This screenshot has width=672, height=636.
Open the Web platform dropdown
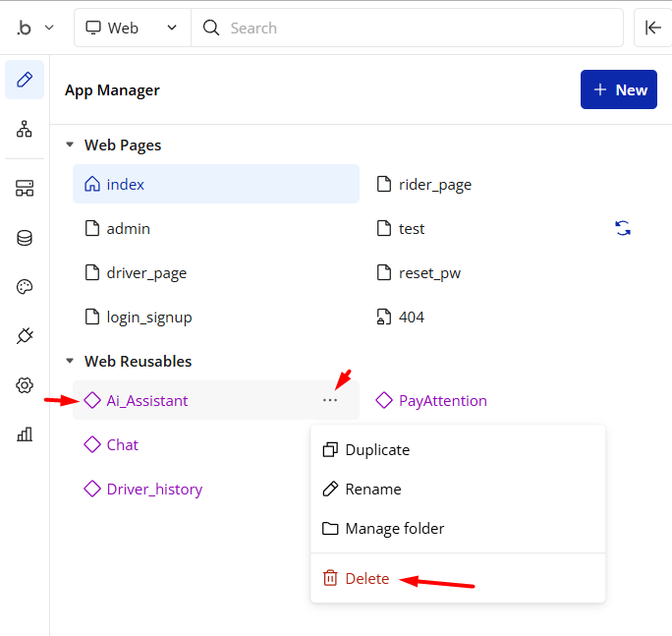click(x=133, y=28)
